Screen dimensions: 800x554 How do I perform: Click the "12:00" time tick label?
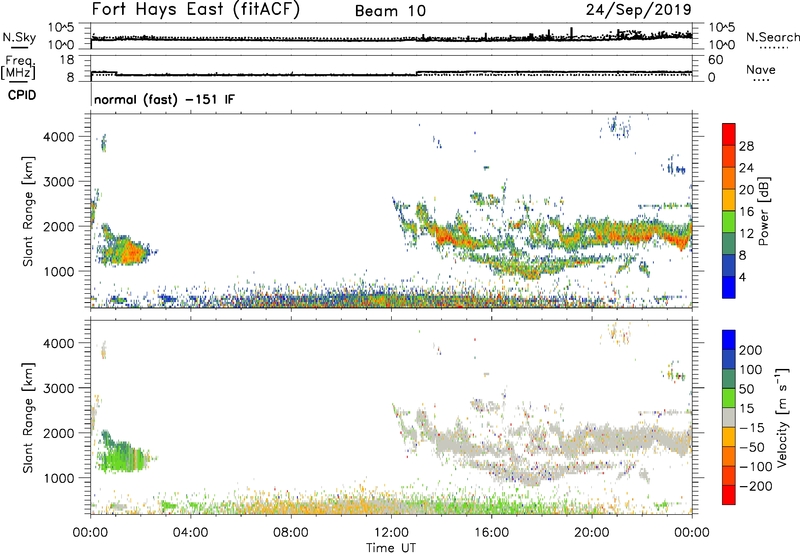391,533
